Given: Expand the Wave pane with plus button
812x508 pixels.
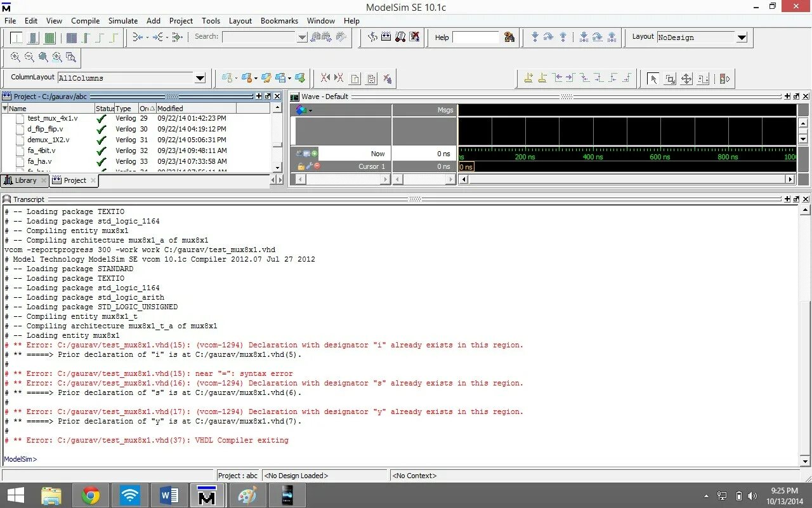Looking at the screenshot, I should (787, 97).
